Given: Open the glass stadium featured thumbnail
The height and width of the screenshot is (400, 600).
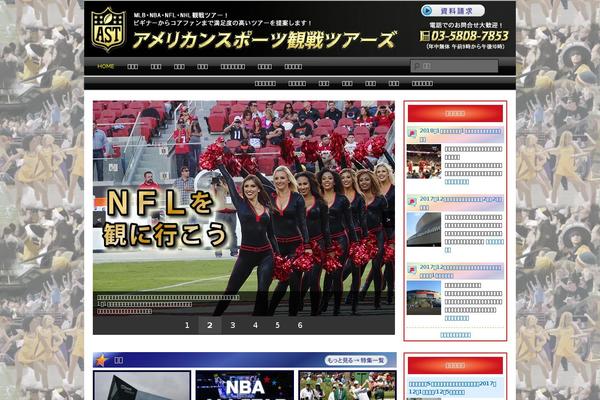Looking at the screenshot, I should pyautogui.click(x=142, y=385).
